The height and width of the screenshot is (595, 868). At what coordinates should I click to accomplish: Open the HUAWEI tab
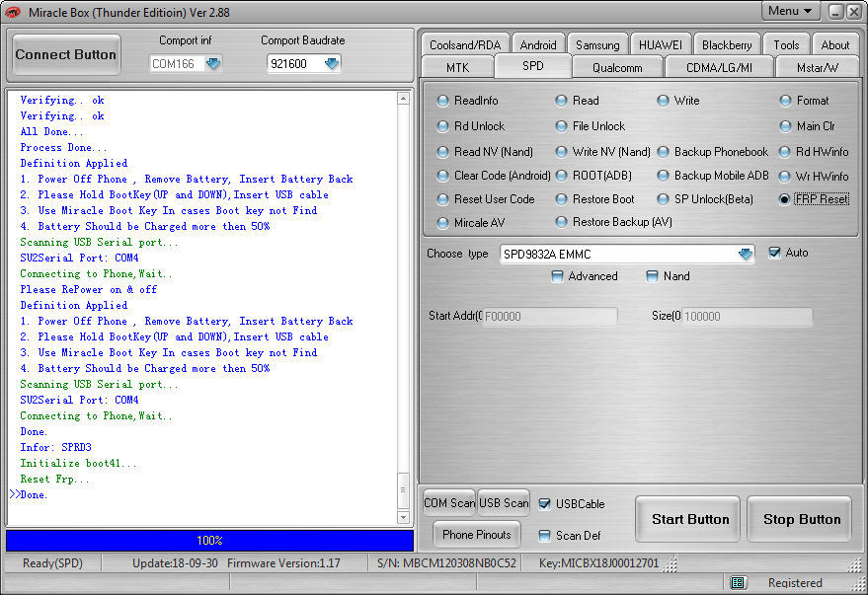point(661,44)
